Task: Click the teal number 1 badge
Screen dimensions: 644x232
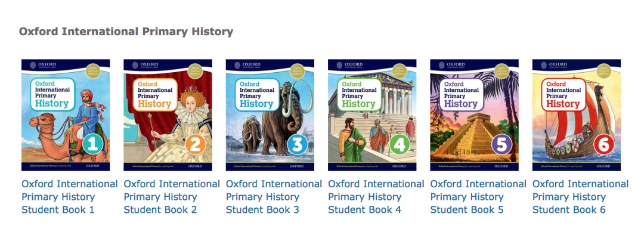Action: pos(92,145)
